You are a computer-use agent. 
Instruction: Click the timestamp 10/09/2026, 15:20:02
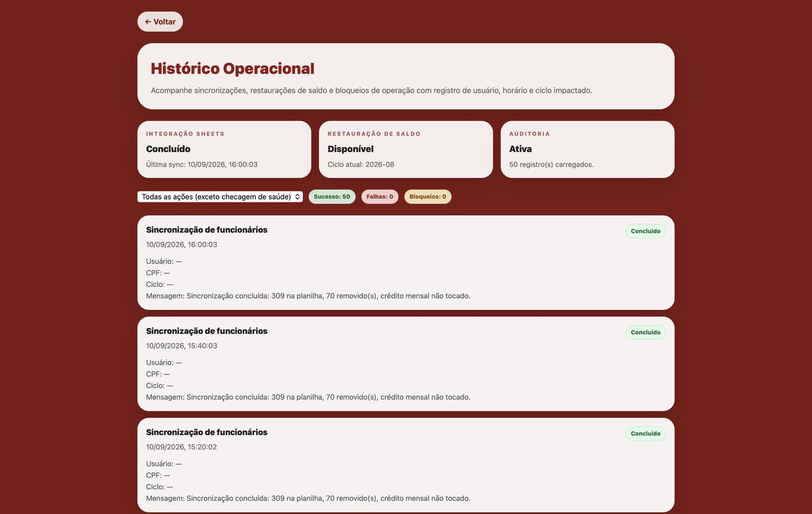click(x=181, y=447)
